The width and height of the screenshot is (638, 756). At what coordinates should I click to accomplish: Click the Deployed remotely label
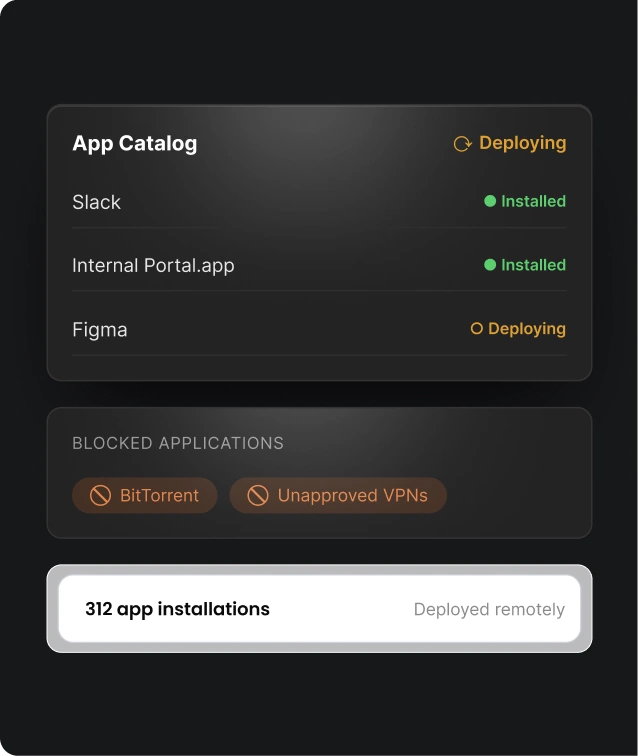489,609
